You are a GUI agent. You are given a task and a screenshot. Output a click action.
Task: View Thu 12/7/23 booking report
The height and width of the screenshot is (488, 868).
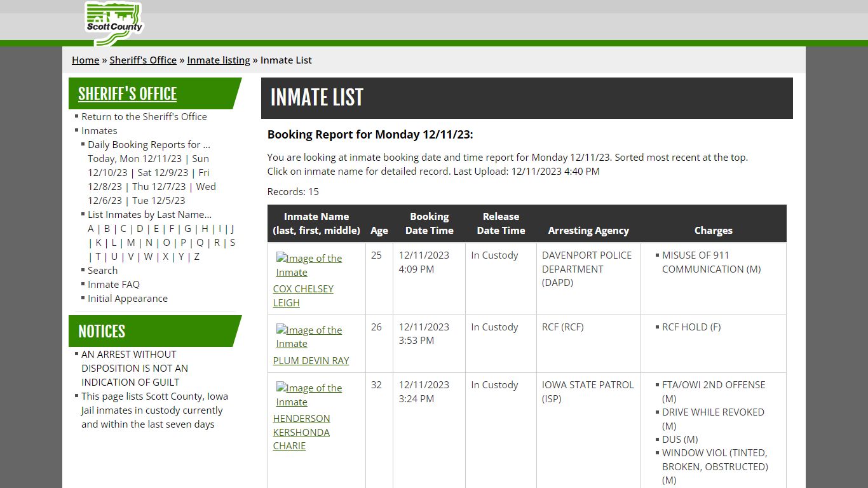click(159, 186)
